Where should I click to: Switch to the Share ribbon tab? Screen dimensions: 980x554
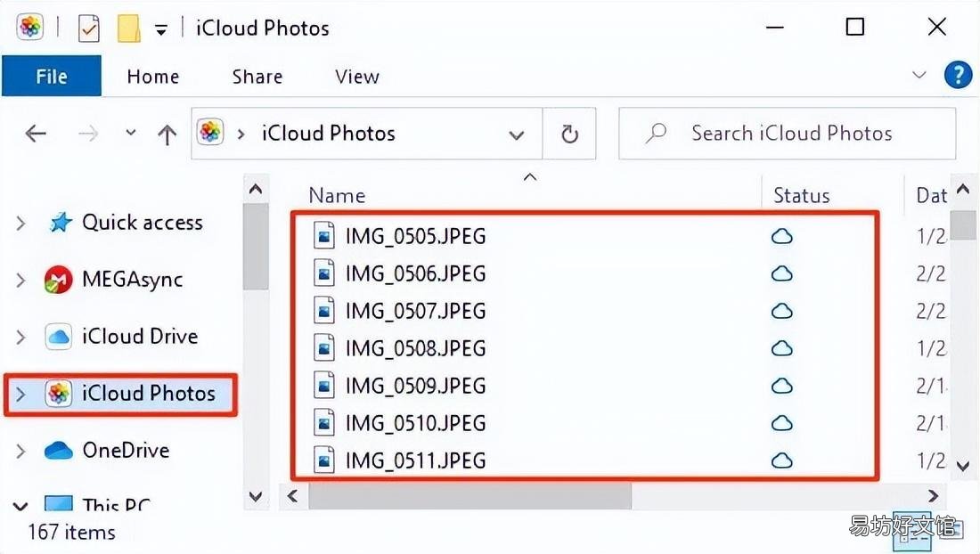257,77
